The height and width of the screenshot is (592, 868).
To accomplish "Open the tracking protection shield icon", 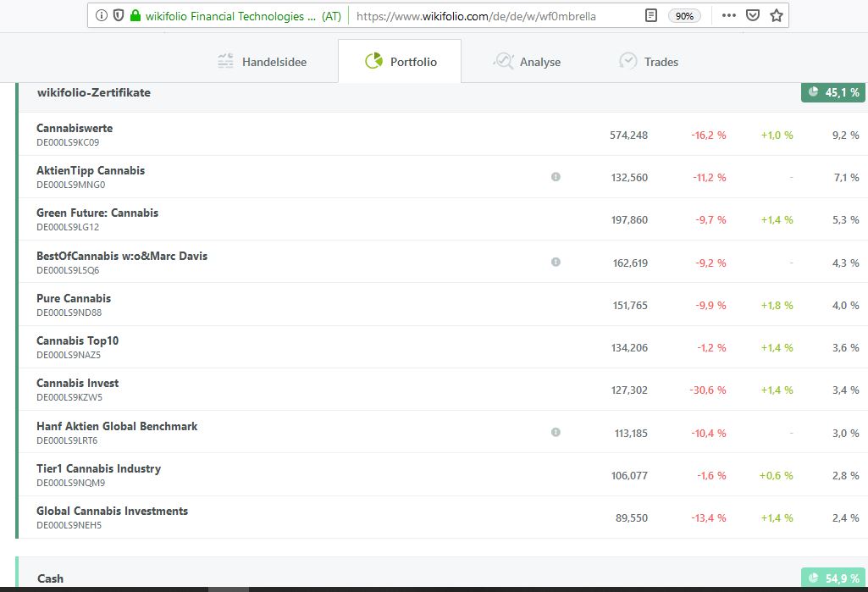I will [119, 15].
